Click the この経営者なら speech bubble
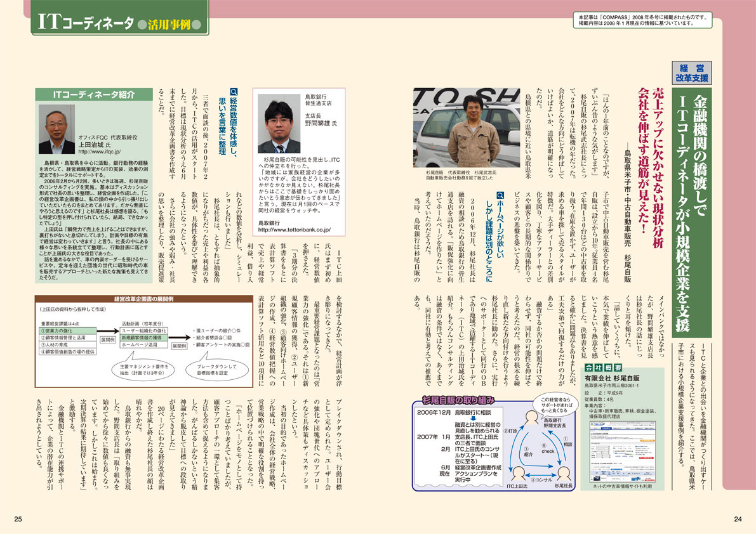The image size is (756, 534). (557, 405)
